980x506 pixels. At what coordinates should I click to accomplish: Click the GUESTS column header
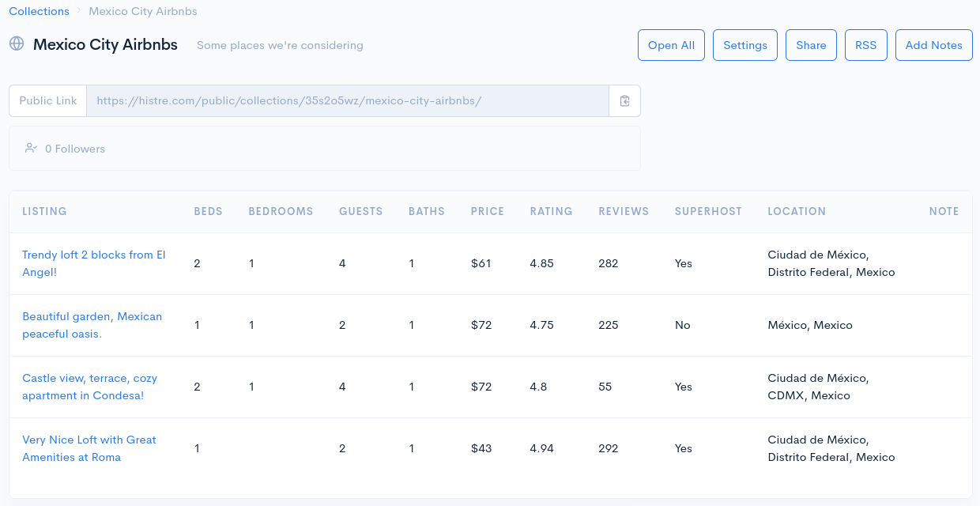click(360, 211)
